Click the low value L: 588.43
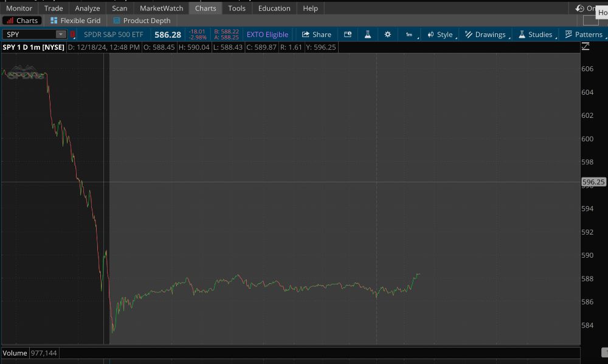The image size is (608, 364). click(x=228, y=47)
